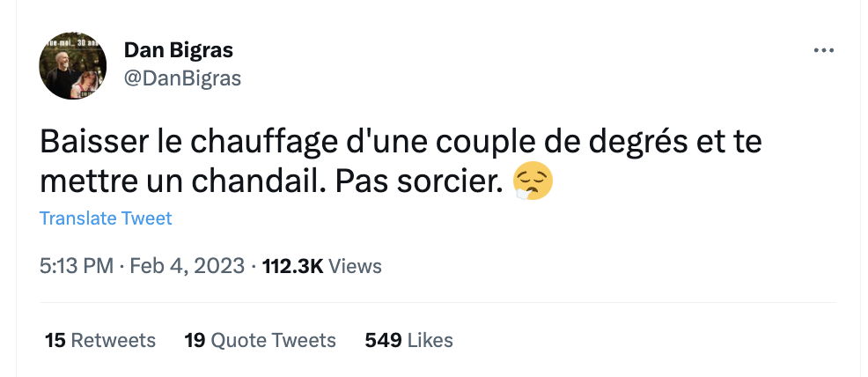
Task: Open the Dan Bigras display name link
Action: point(178,50)
